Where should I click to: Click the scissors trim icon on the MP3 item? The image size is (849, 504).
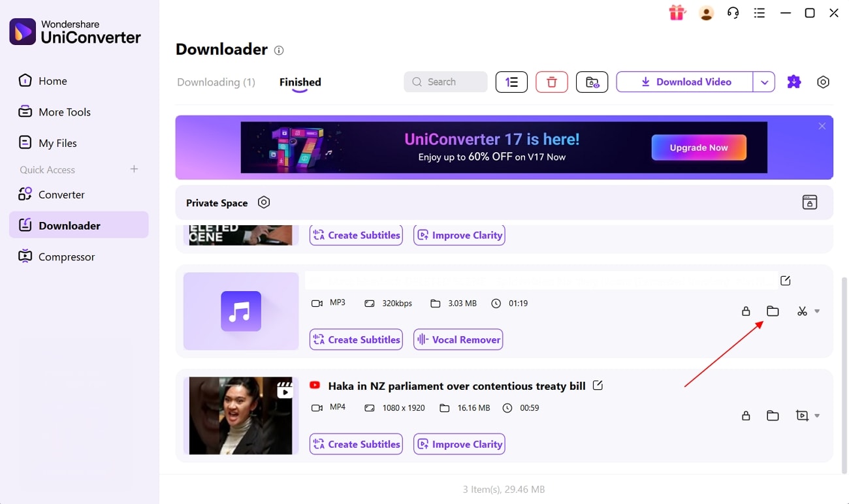click(802, 311)
